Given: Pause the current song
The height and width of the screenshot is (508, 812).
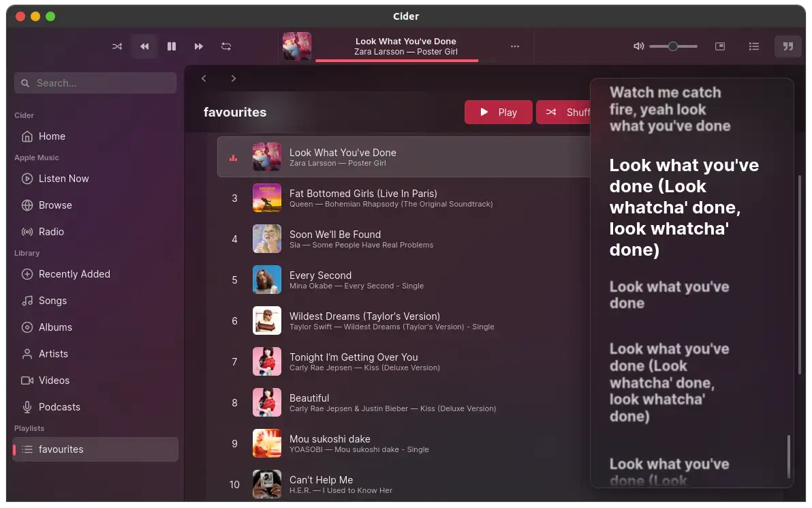Looking at the screenshot, I should [172, 46].
